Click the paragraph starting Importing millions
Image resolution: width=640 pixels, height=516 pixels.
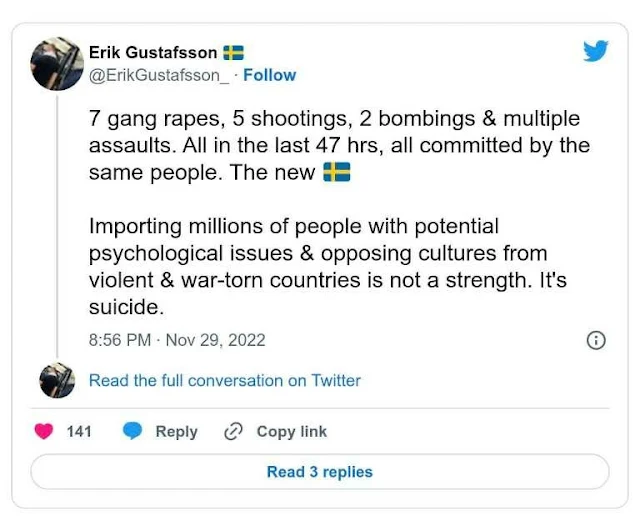coord(328,266)
